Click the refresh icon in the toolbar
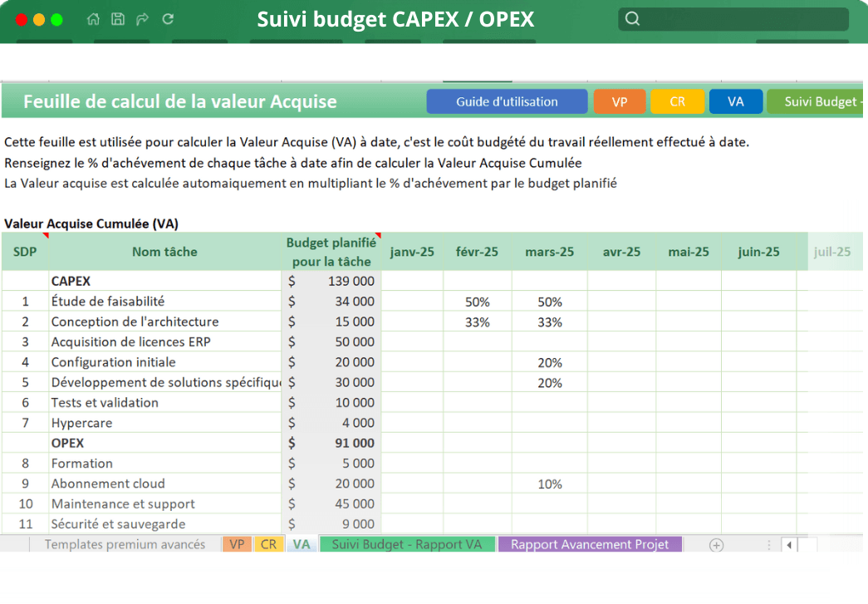The height and width of the screenshot is (604, 868). tap(166, 18)
